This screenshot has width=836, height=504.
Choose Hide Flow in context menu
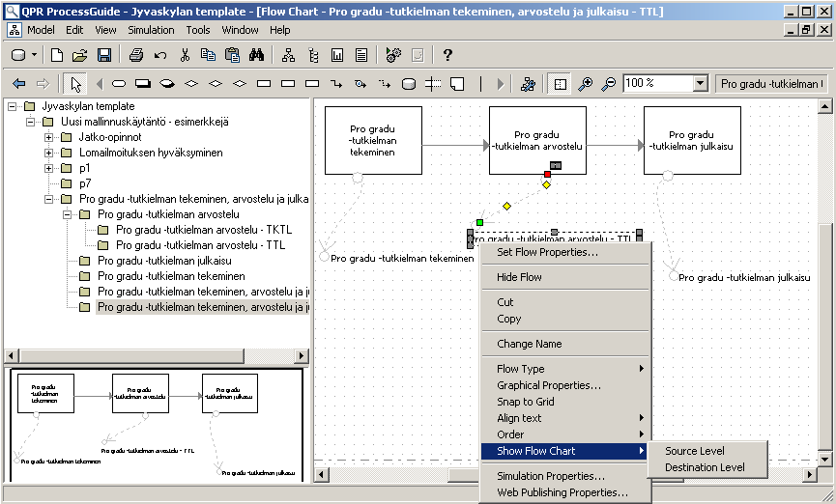565,277
